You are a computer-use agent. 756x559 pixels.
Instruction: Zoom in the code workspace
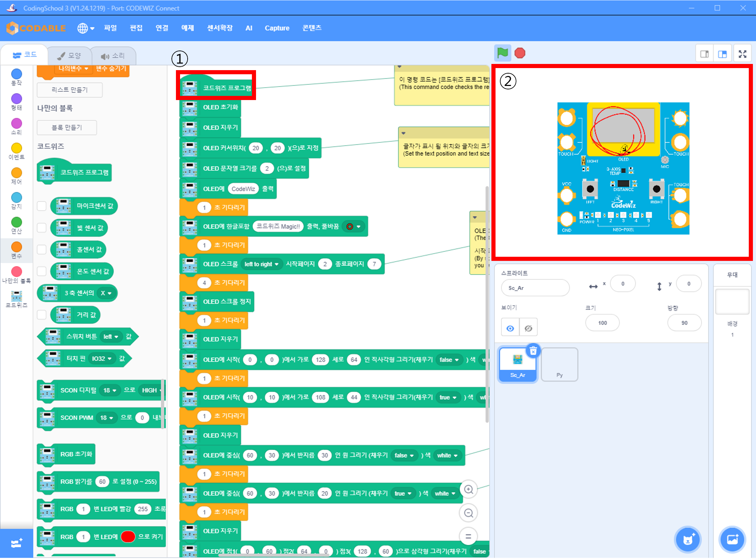point(468,490)
